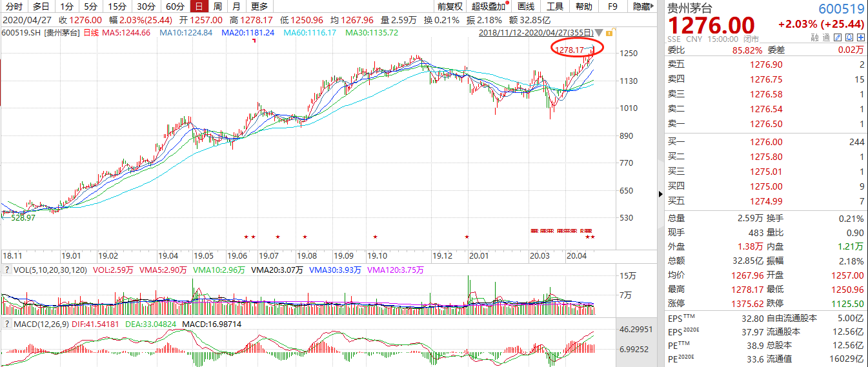Open the 画线 drawing tools

[x=527, y=6]
